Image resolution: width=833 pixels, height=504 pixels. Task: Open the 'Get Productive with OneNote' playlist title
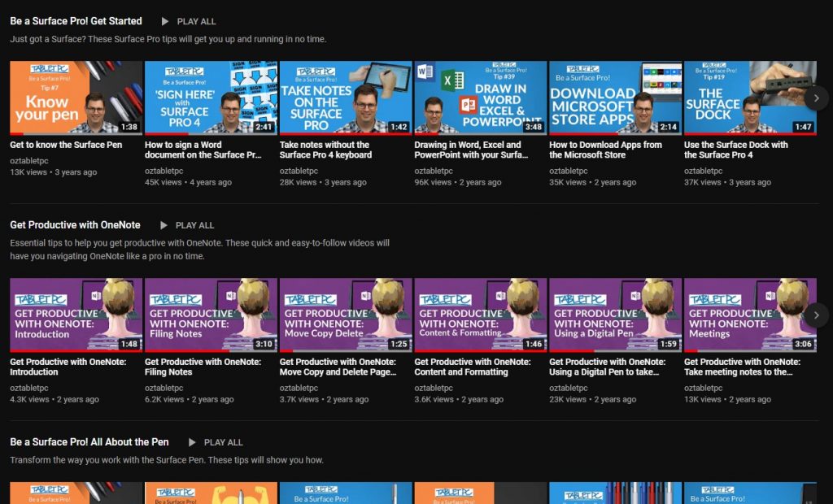point(75,225)
